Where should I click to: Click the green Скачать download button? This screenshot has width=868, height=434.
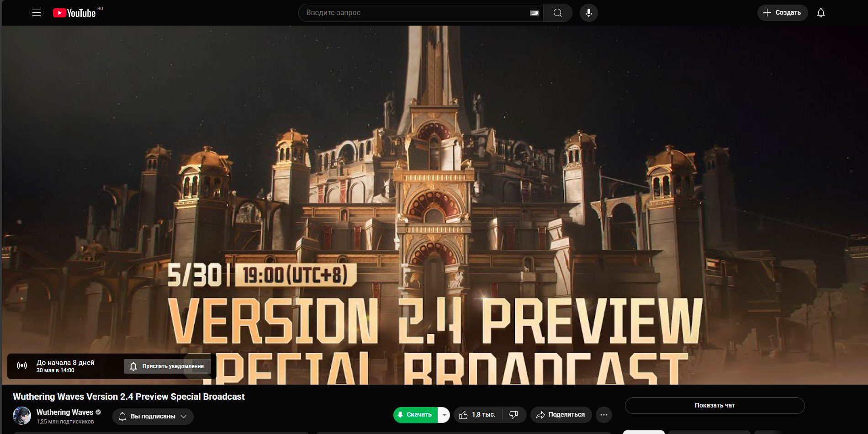[x=415, y=415]
